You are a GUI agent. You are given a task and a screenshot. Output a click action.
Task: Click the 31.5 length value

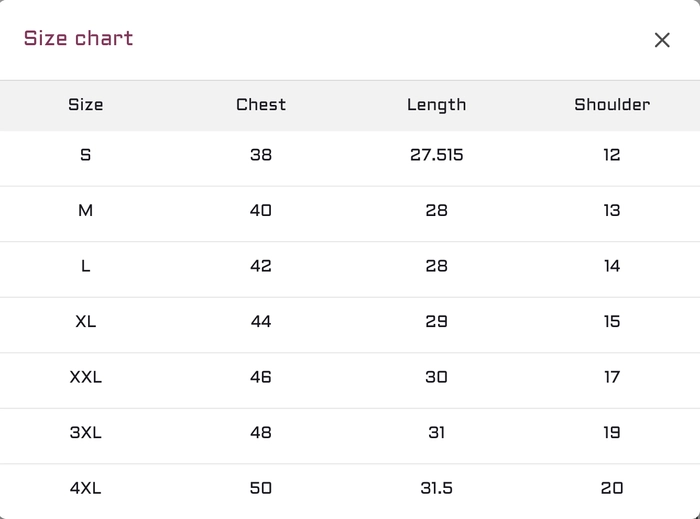pos(437,488)
